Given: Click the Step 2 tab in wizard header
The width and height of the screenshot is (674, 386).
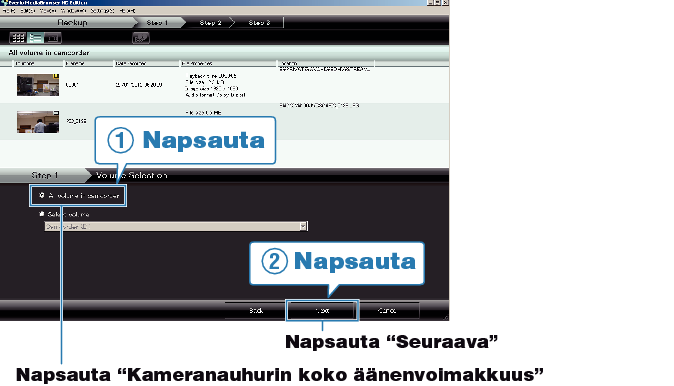Looking at the screenshot, I should click(x=210, y=23).
